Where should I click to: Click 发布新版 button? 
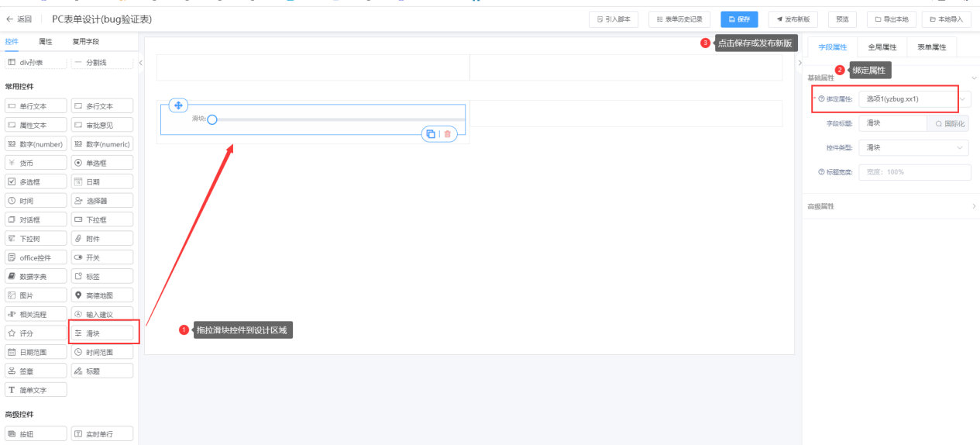coord(793,19)
